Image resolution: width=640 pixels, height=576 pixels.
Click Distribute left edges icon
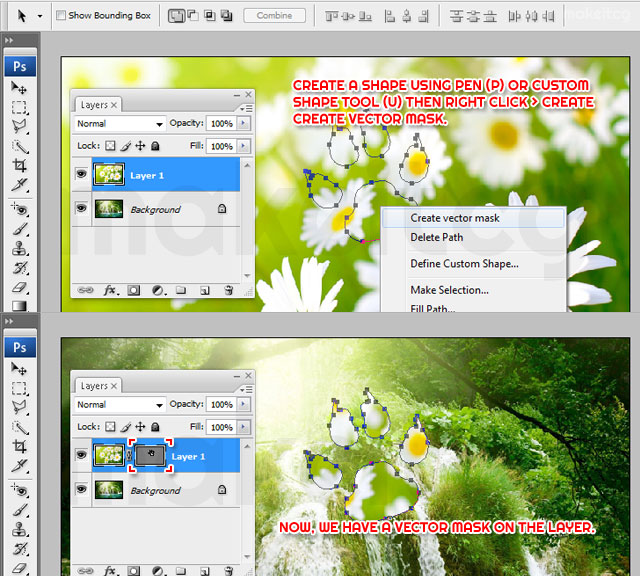514,16
